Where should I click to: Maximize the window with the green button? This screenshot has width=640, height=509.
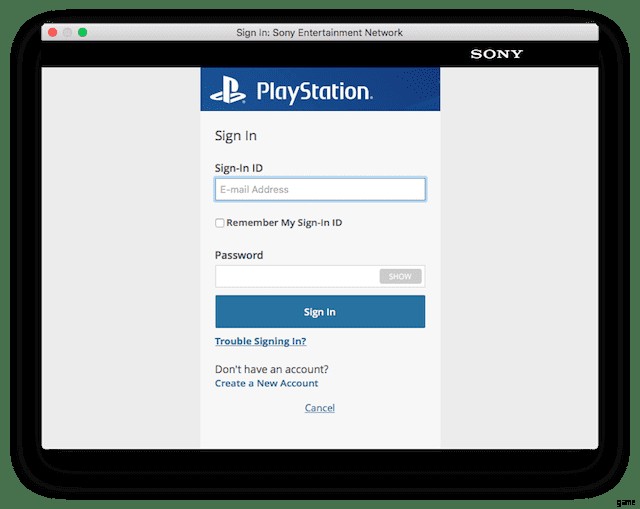83,33
